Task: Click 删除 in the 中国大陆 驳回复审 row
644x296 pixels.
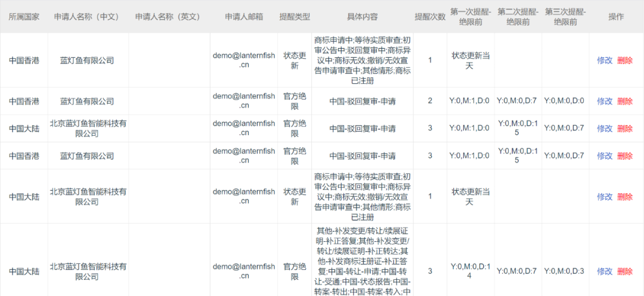Action: (625, 129)
